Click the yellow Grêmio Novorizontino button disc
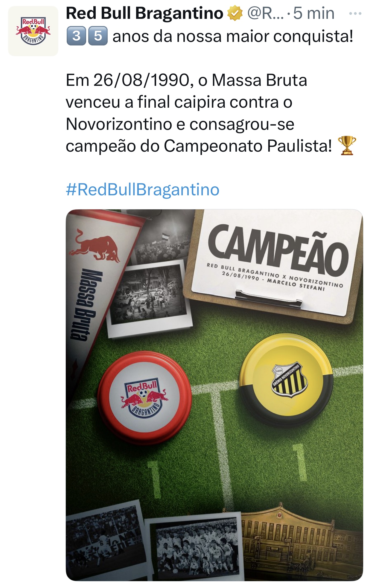The image size is (370, 588). 286,379
